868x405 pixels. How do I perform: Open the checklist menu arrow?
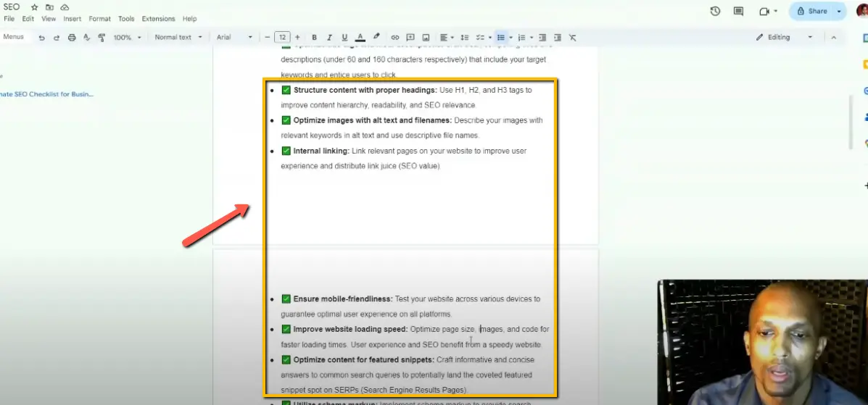(x=489, y=38)
